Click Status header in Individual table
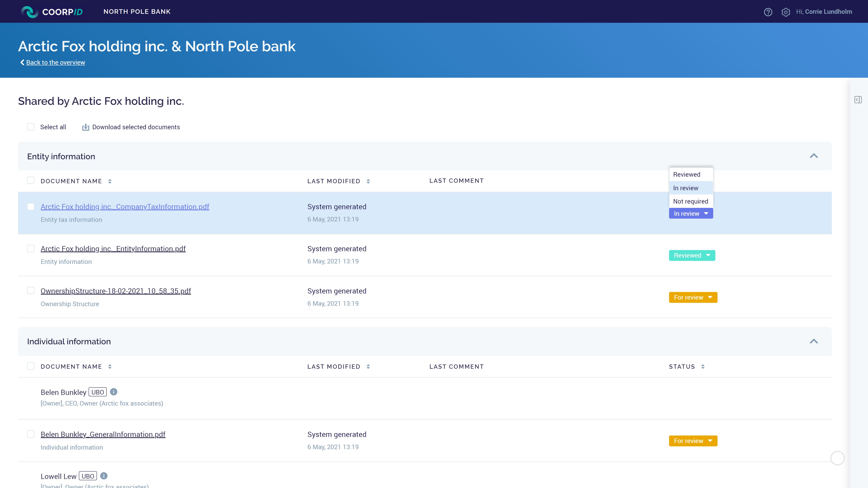Viewport: 868px width, 488px height. click(x=682, y=367)
